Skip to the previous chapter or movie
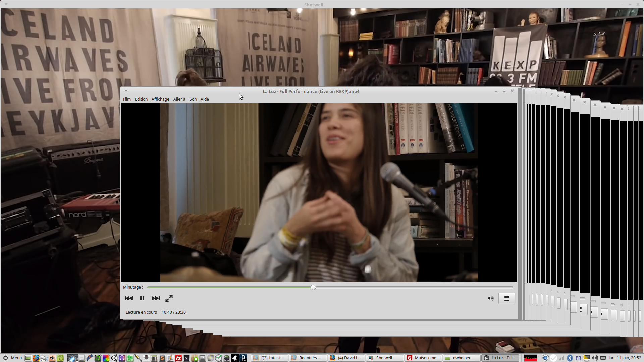 (129, 298)
